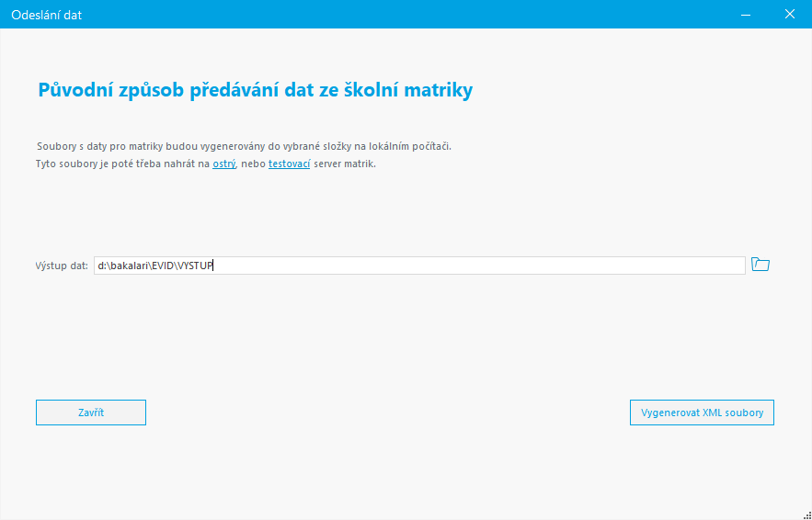Image resolution: width=812 pixels, height=520 pixels.
Task: Click Vygenerovat XML soubory button
Action: [702, 413]
